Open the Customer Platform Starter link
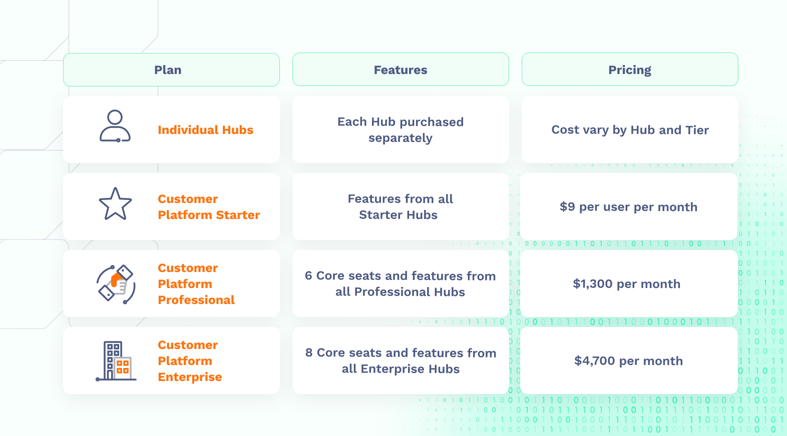 point(208,207)
